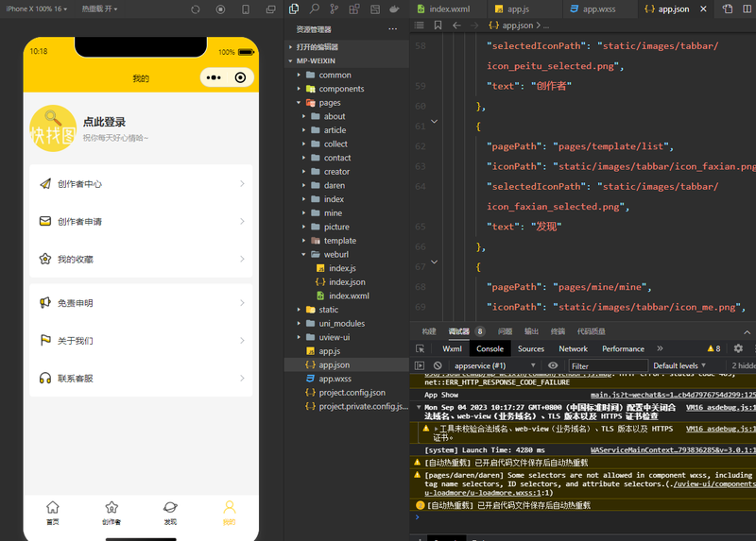This screenshot has height=541, width=756.
Task: Click the inspect element picker in devtools
Action: pyautogui.click(x=420, y=348)
